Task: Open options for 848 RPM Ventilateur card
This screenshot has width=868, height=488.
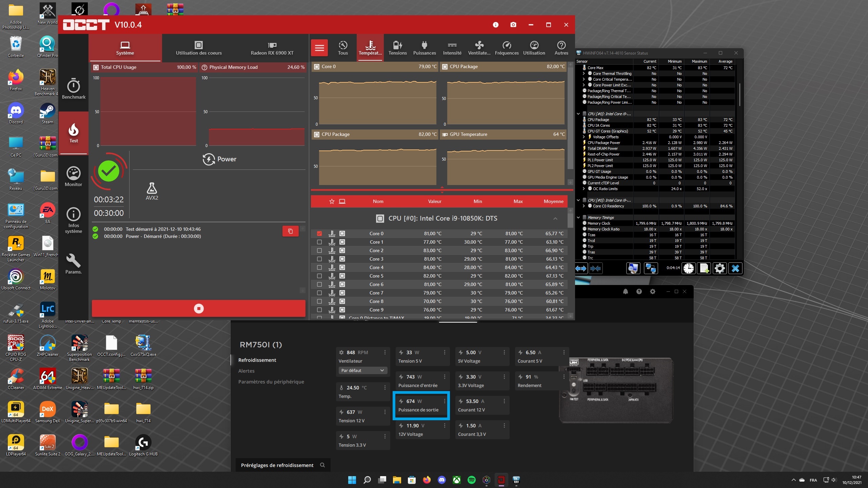Action: coord(385,352)
